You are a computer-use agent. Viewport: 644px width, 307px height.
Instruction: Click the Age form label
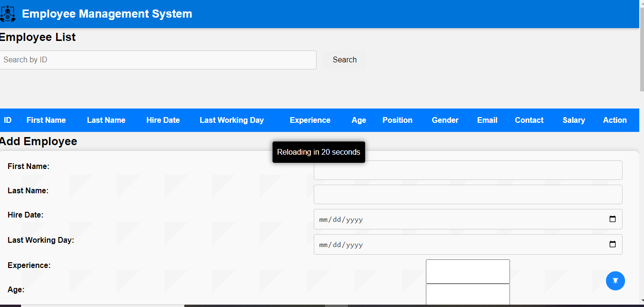point(16,290)
